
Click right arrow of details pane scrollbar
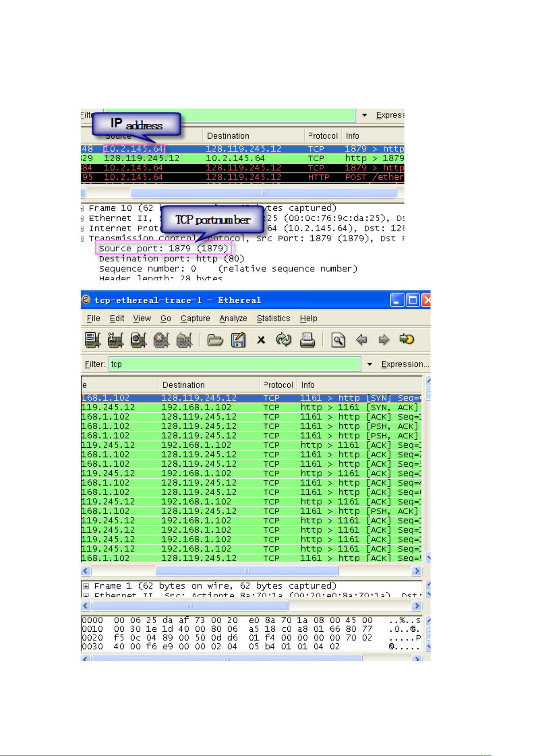tap(417, 606)
